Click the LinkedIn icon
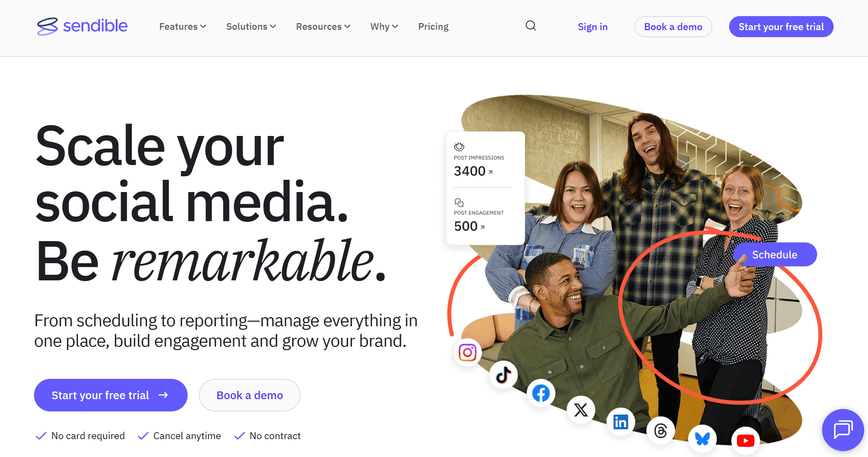 click(621, 422)
